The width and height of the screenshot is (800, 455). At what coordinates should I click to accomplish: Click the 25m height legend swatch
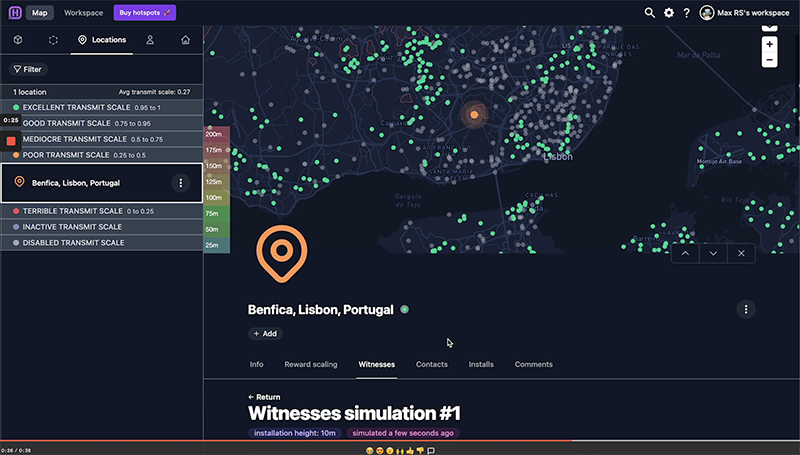tap(217, 245)
